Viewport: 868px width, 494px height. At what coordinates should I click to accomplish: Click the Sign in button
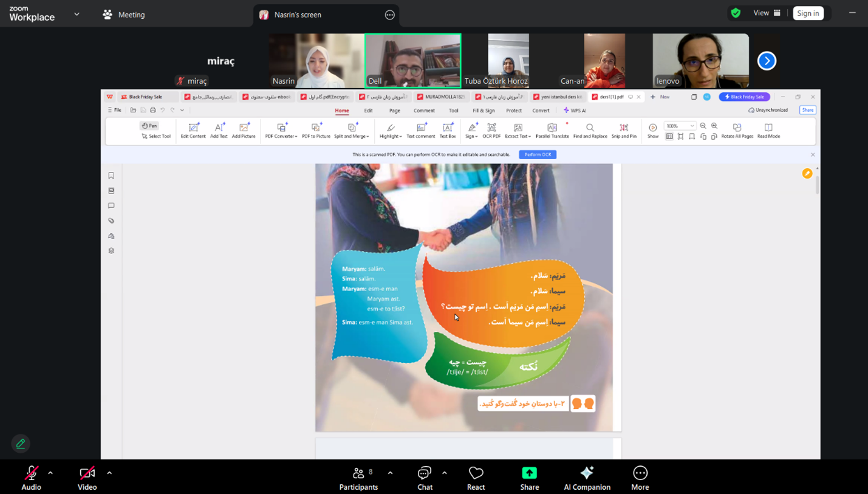(x=808, y=13)
